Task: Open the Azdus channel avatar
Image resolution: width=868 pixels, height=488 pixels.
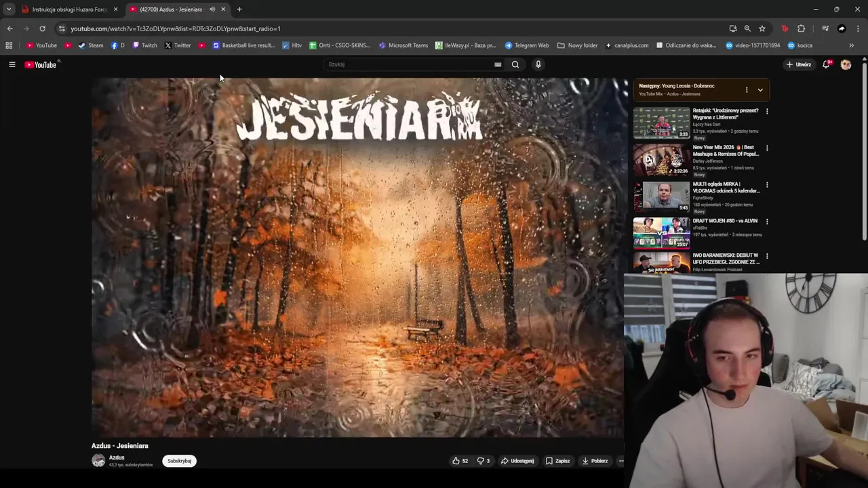Action: point(98,461)
